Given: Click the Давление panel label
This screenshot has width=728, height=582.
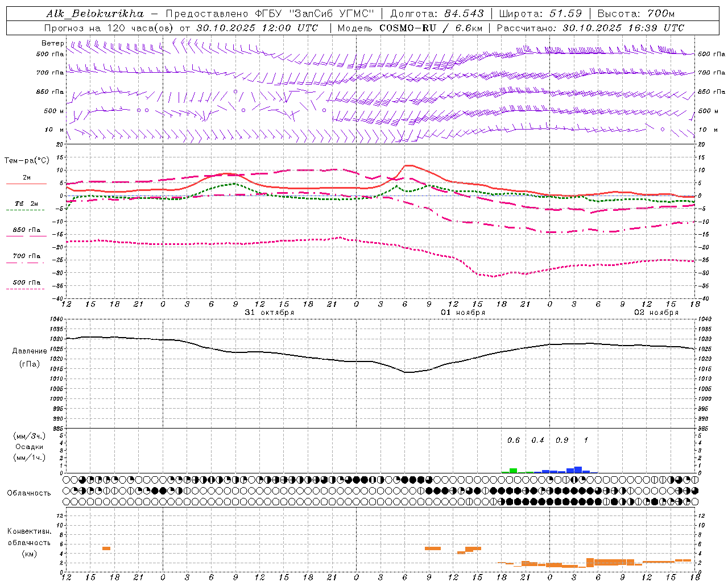Looking at the screenshot, I should click(30, 351).
